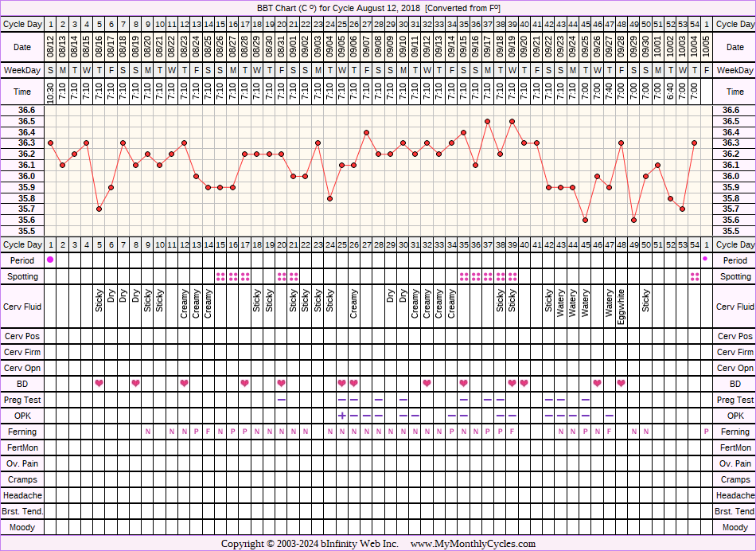The height and width of the screenshot is (551, 756).
Task: Select the 35.7 temperature point on day 5
Action: point(99,209)
